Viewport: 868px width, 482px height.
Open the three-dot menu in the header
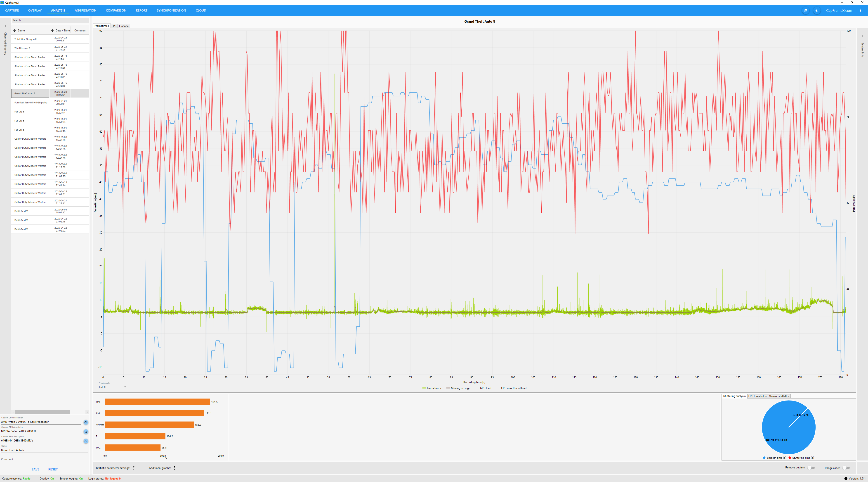click(860, 10)
